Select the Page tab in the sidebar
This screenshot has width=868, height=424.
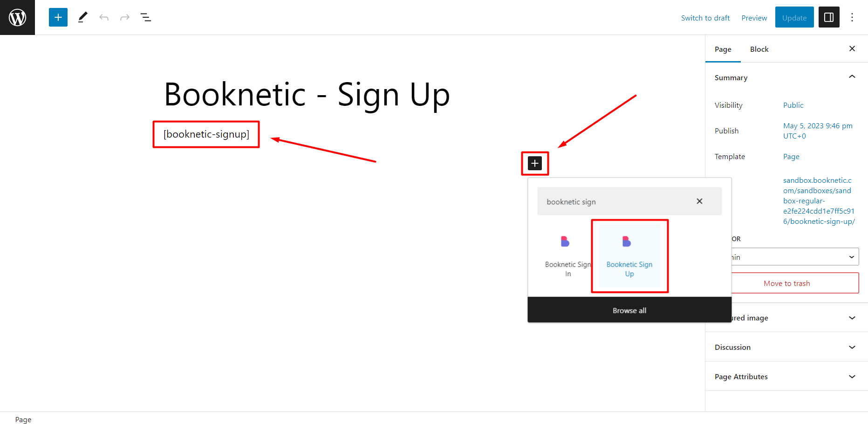click(x=723, y=49)
